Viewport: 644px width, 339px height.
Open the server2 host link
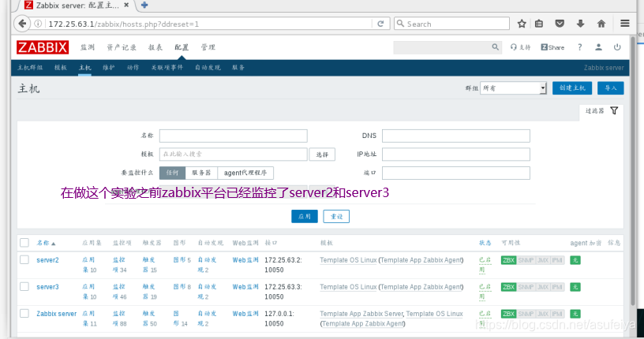click(x=47, y=260)
